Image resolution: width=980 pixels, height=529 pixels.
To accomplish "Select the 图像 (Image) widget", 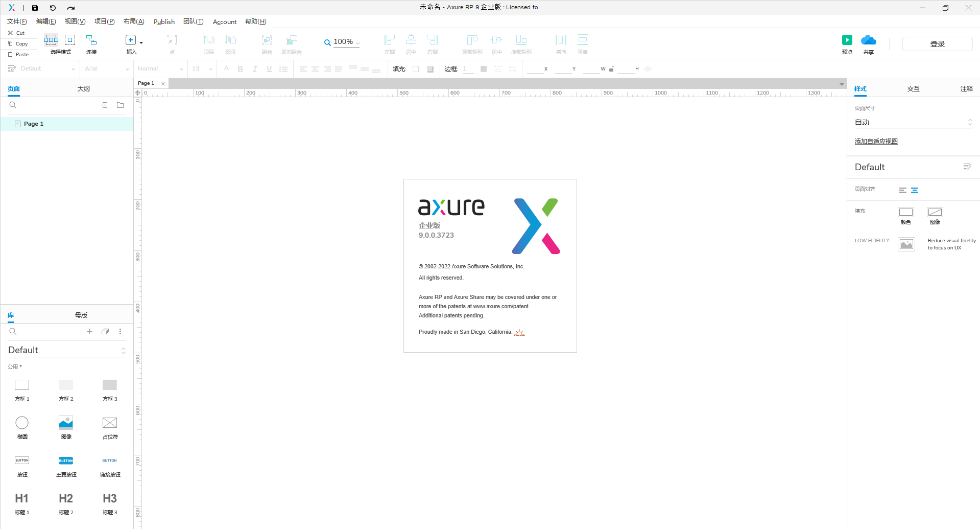I will tap(66, 427).
